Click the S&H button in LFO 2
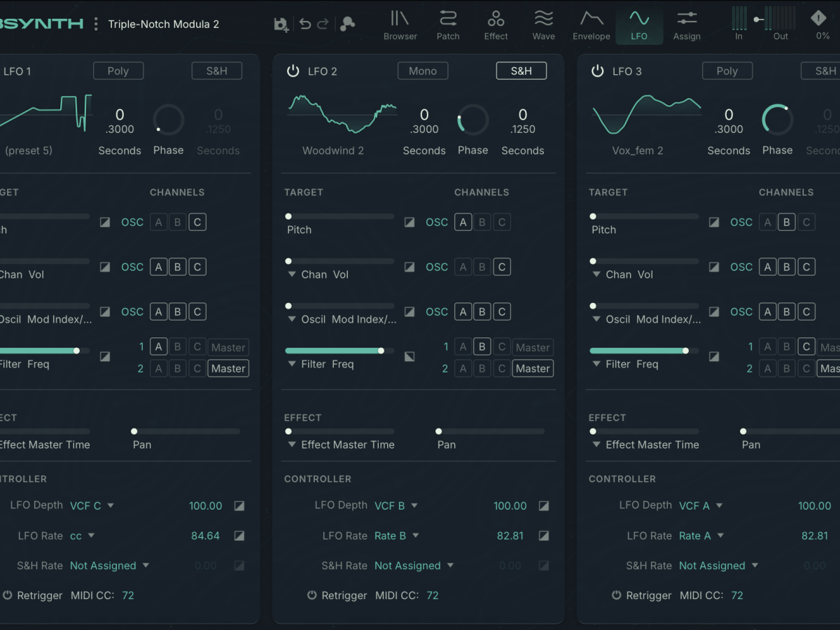This screenshot has width=840, height=630. tap(521, 71)
